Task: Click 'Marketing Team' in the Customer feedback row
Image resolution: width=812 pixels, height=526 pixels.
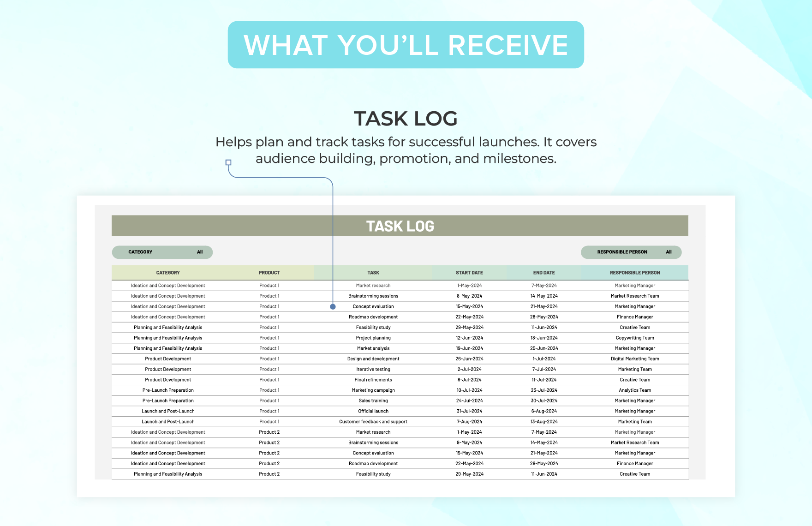Action: pos(635,422)
